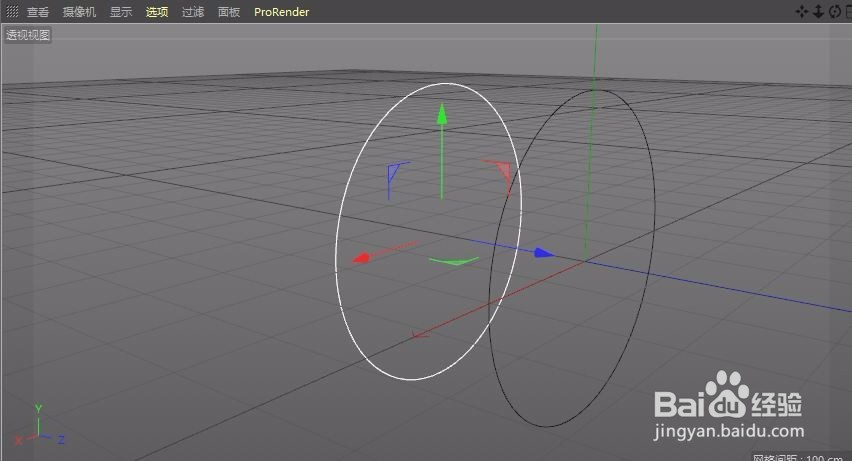Image resolution: width=852 pixels, height=461 pixels.
Task: Click the 透视视图 viewport label
Action: click(x=28, y=35)
